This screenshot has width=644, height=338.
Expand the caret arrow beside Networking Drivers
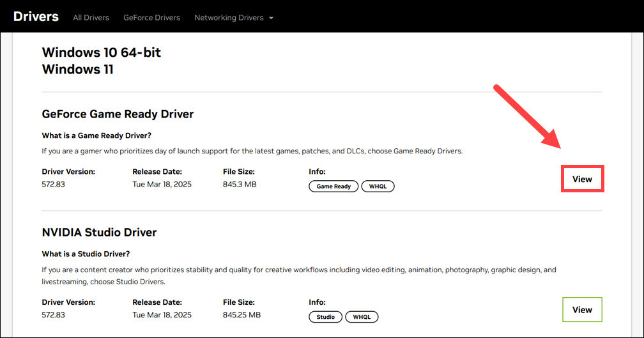tap(271, 18)
